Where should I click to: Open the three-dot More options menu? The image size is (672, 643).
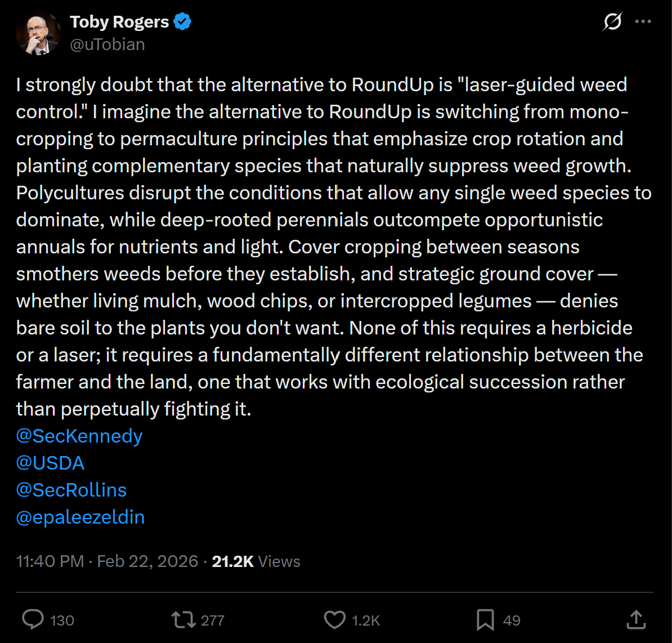point(643,22)
